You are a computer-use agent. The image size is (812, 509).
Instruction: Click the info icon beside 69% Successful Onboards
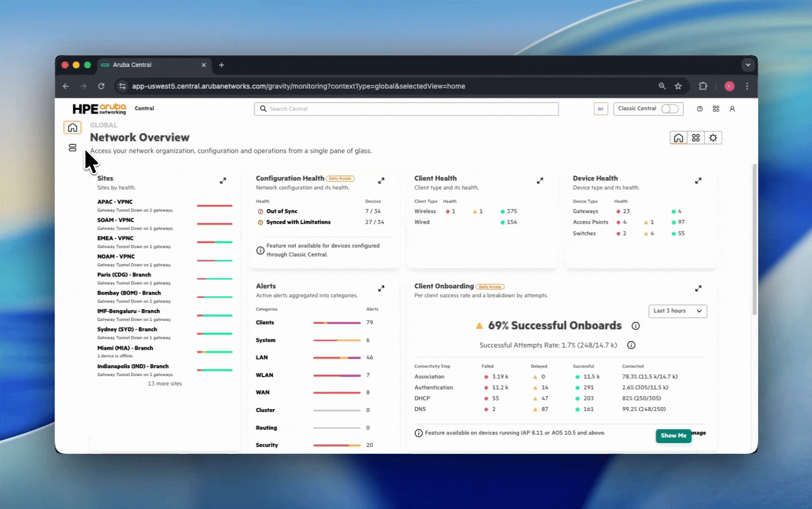tap(636, 326)
